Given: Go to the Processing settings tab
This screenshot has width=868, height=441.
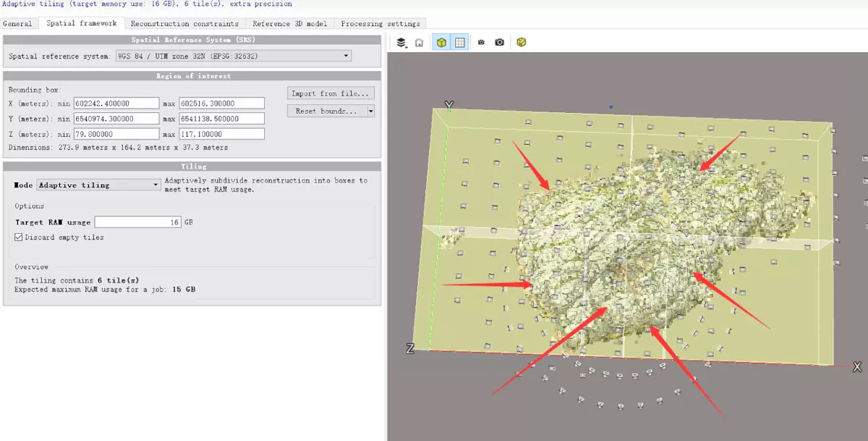Looking at the screenshot, I should point(380,24).
